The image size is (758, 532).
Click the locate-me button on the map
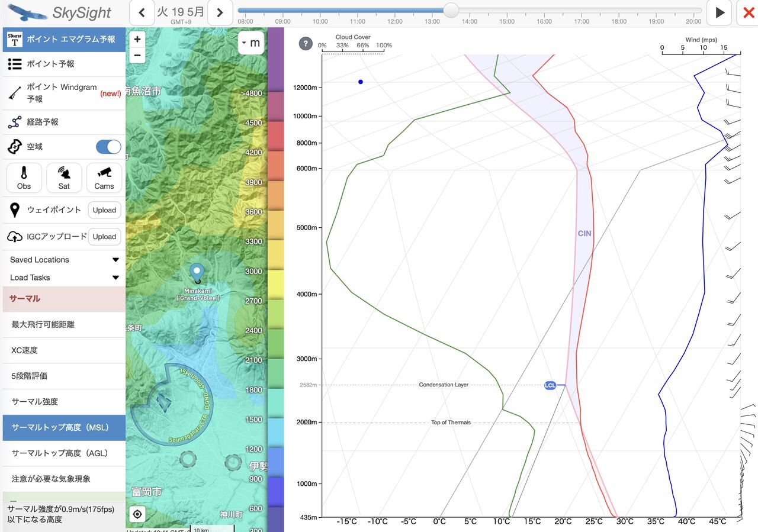137,514
